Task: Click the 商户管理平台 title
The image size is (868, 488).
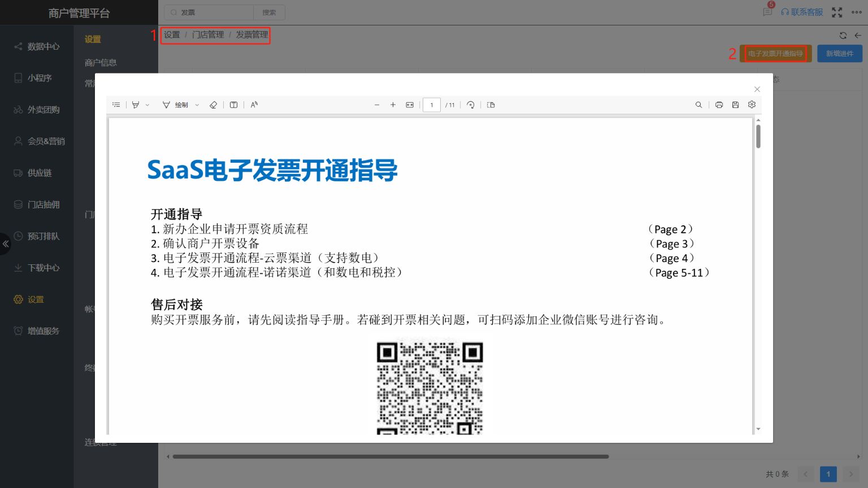Action: click(x=79, y=13)
